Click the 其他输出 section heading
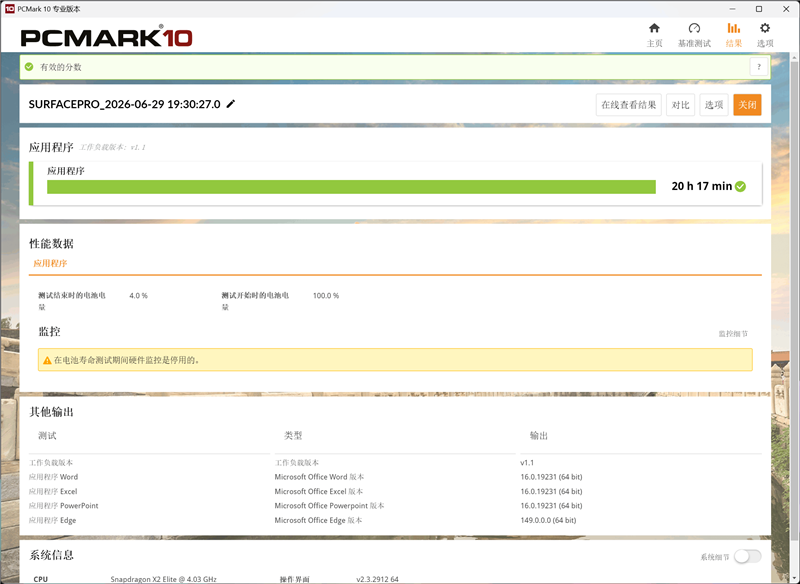 click(x=51, y=412)
